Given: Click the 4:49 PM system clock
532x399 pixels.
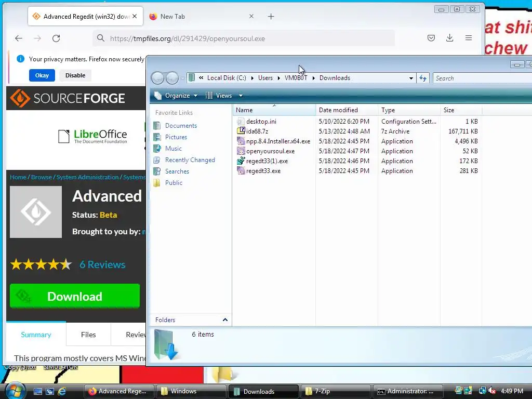Looking at the screenshot, I should click(x=512, y=391).
